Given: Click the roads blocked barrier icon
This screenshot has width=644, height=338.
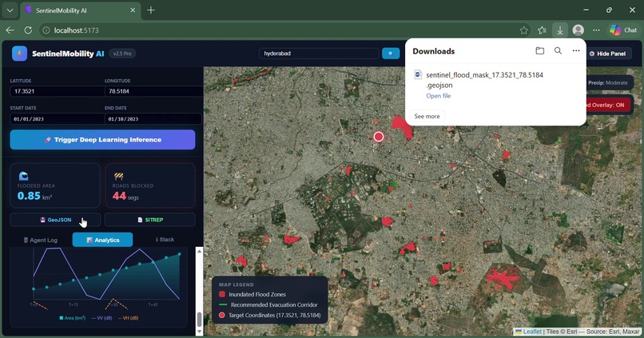Looking at the screenshot, I should [119, 176].
